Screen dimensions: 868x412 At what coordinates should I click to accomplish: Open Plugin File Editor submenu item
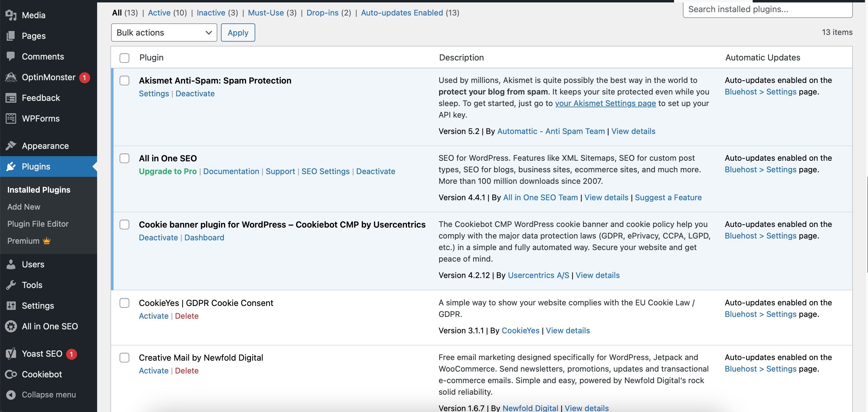point(38,224)
